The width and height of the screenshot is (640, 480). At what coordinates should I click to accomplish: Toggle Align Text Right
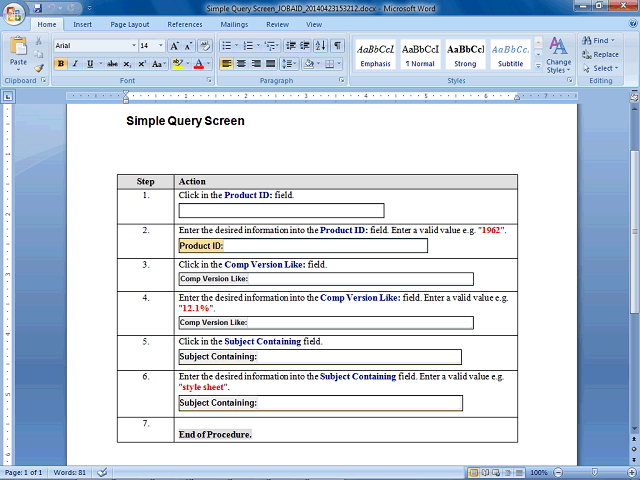[x=256, y=64]
